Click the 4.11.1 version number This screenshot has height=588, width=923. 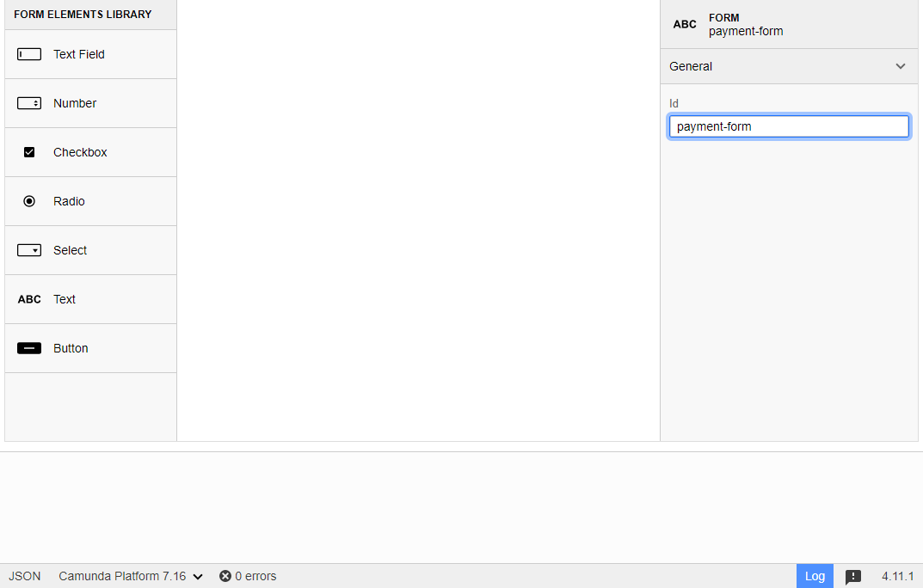[897, 576]
